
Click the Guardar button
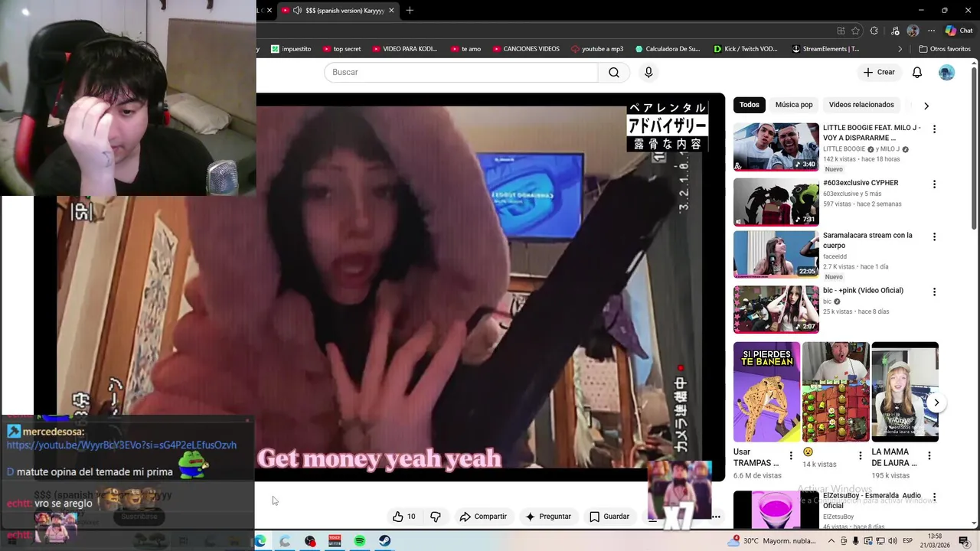(609, 517)
